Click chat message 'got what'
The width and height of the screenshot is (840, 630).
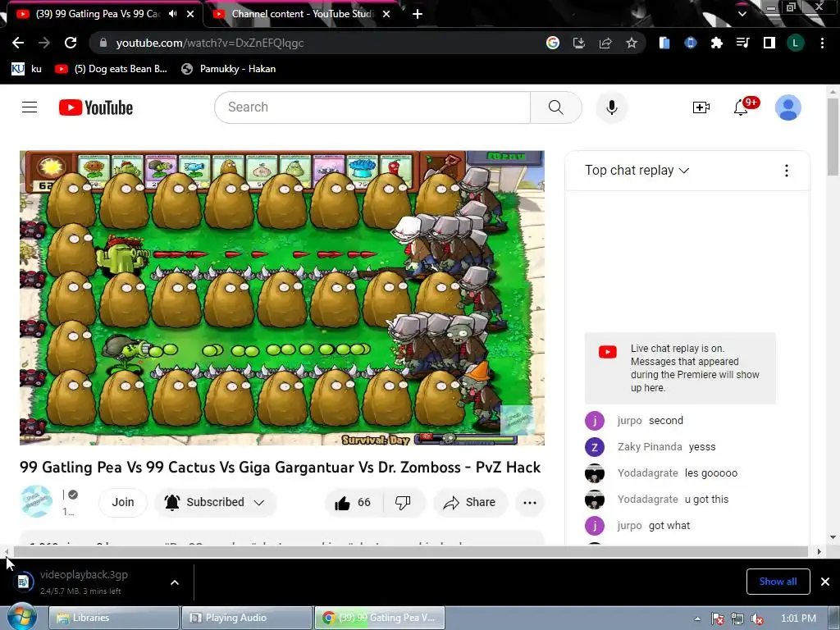click(x=669, y=526)
